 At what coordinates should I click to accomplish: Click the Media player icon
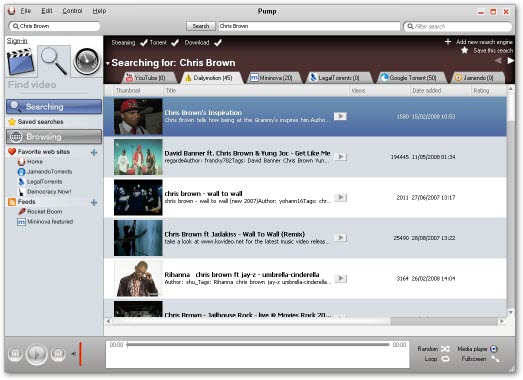[494, 349]
